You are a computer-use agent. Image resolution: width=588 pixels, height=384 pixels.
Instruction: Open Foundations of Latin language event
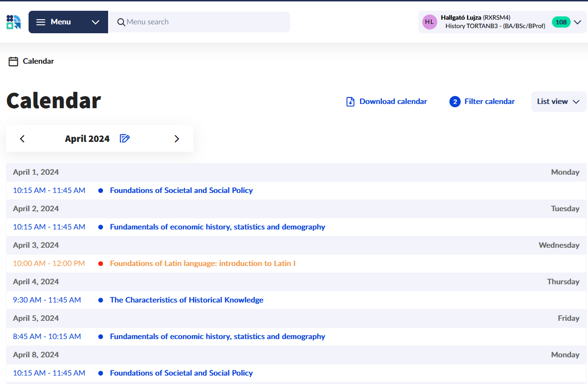point(202,264)
